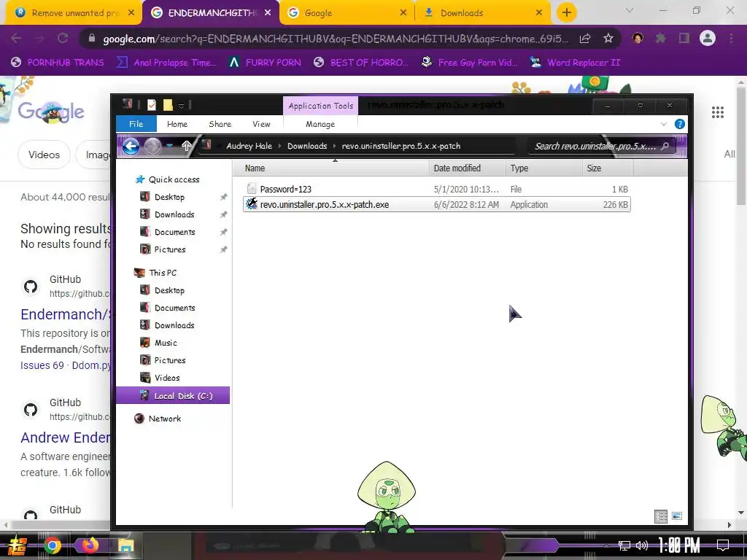Open Chrome three-dot menu
The width and height of the screenshot is (747, 560).
pos(731,38)
